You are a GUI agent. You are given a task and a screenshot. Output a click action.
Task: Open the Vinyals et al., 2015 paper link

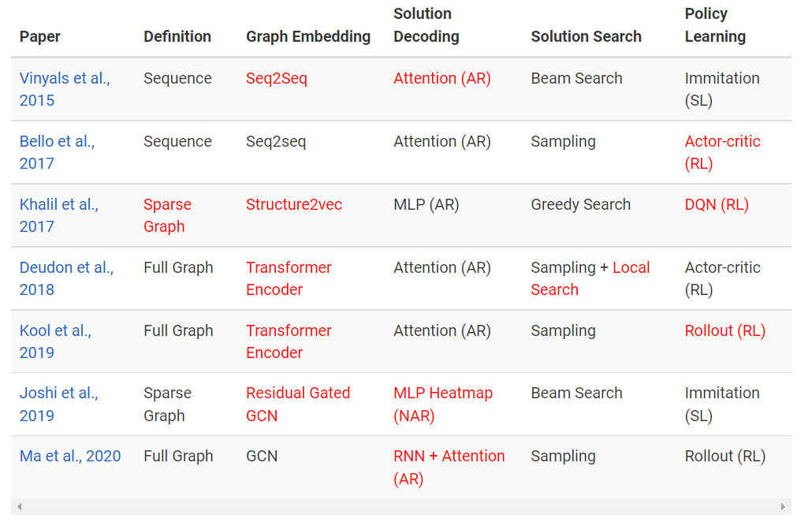tap(65, 79)
